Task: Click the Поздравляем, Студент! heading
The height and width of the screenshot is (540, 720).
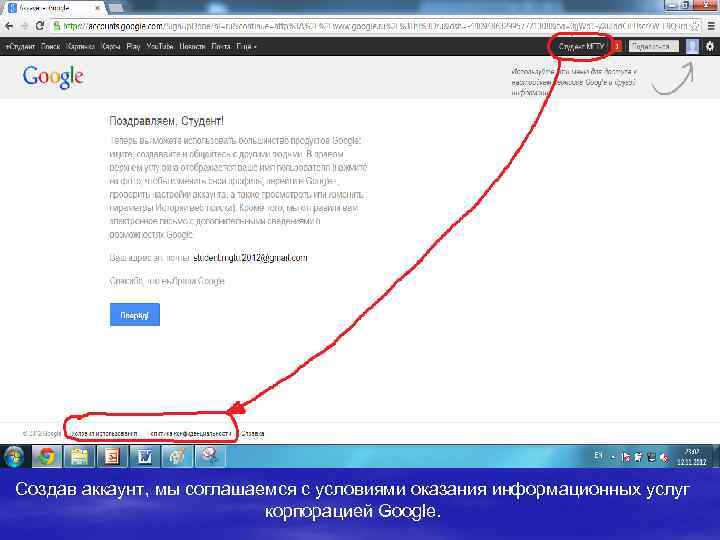Action: [x=166, y=121]
